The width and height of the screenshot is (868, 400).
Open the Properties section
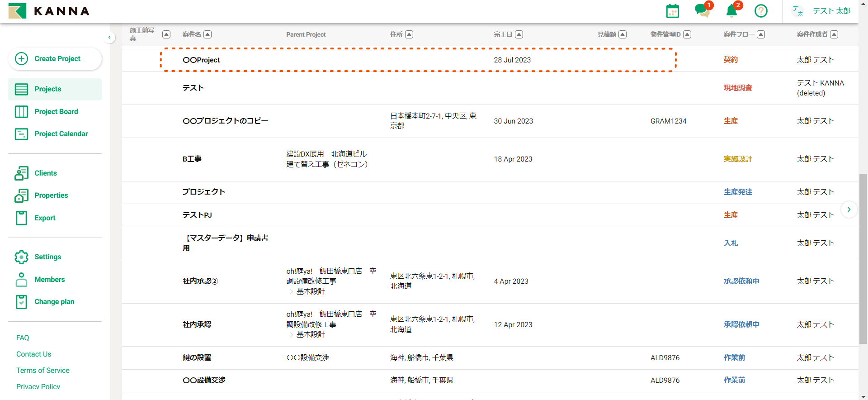tap(51, 195)
